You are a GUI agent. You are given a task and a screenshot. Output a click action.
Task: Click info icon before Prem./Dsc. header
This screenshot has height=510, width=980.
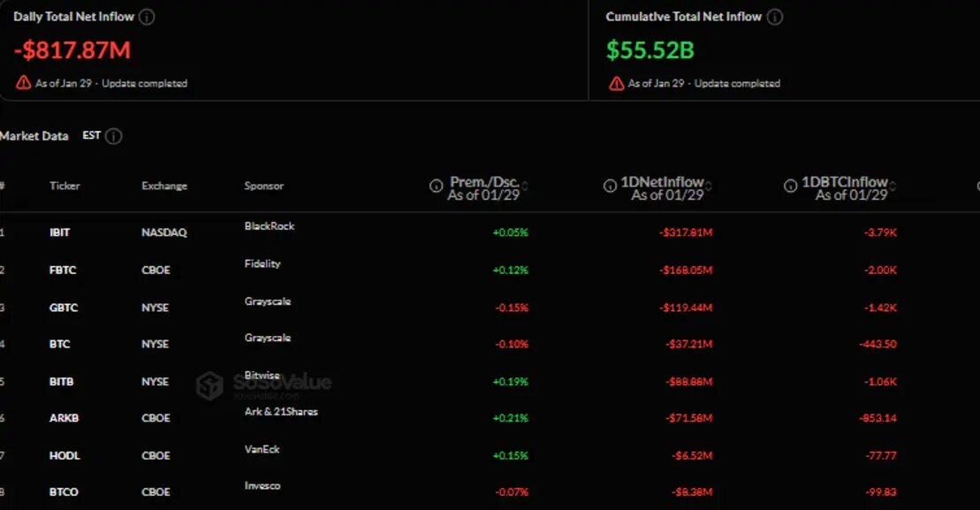coord(437,186)
